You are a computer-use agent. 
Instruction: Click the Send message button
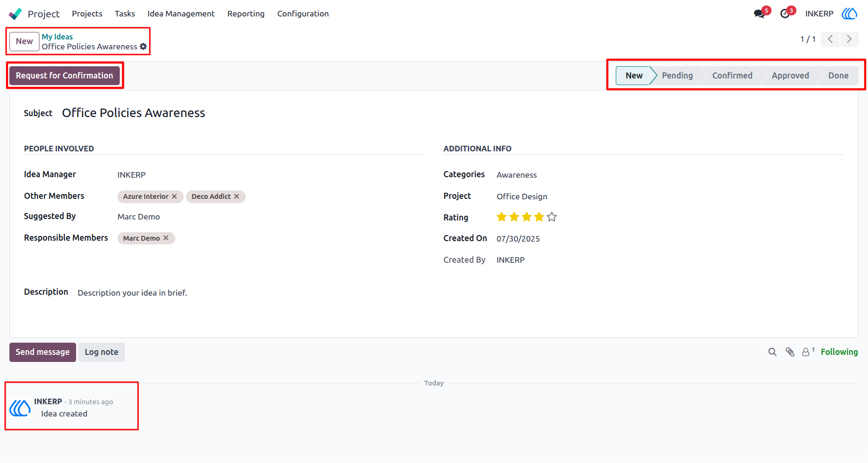coord(43,352)
